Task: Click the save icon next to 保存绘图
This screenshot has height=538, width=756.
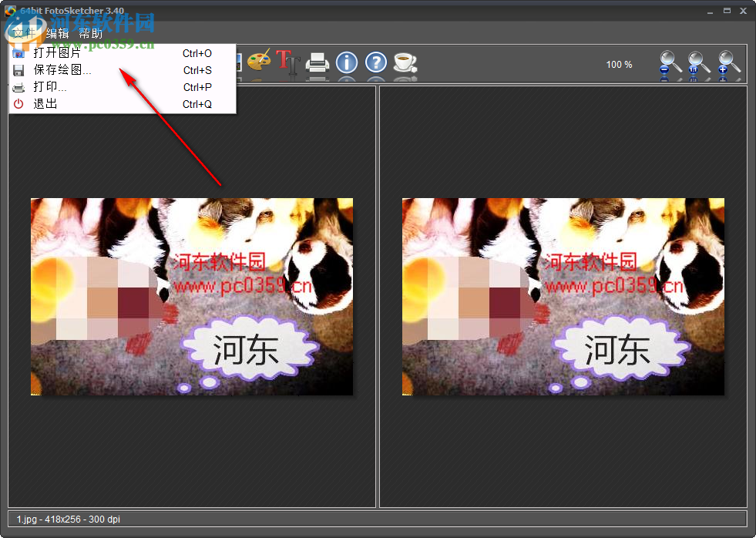Action: point(18,70)
